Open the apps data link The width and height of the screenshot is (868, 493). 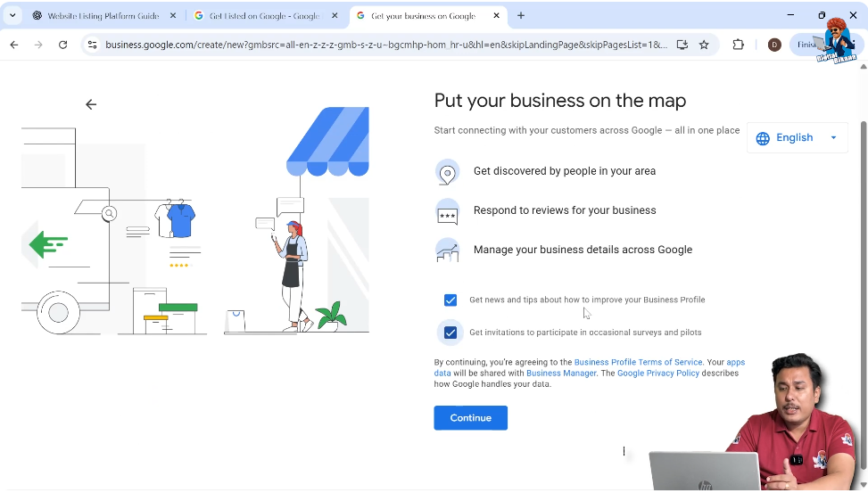pos(736,363)
